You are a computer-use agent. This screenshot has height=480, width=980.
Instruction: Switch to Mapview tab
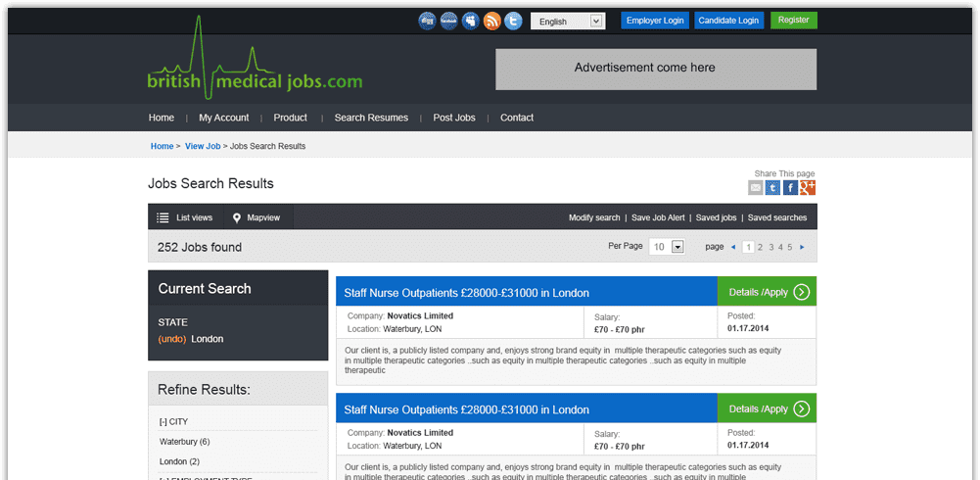click(257, 217)
